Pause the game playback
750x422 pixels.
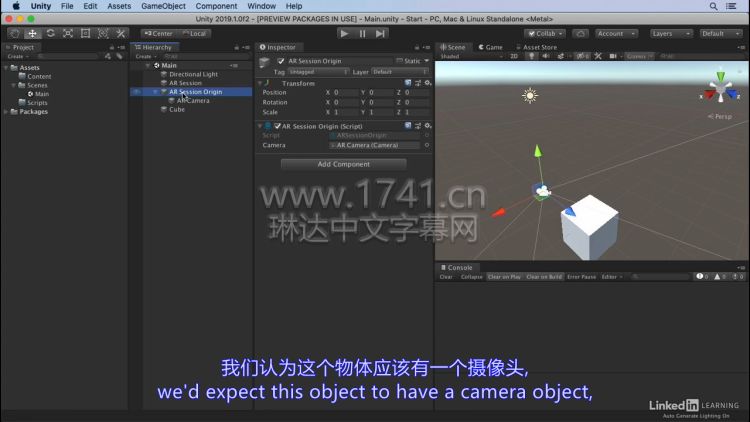(x=362, y=33)
